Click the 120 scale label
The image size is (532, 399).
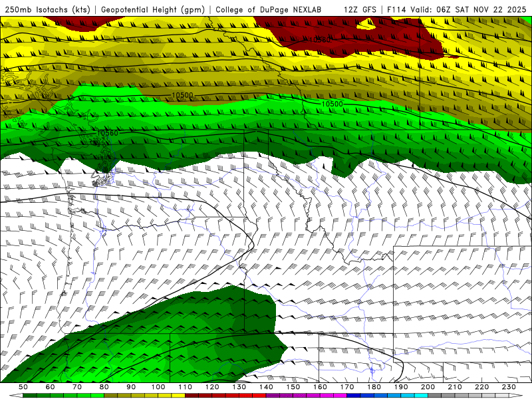[212, 387]
